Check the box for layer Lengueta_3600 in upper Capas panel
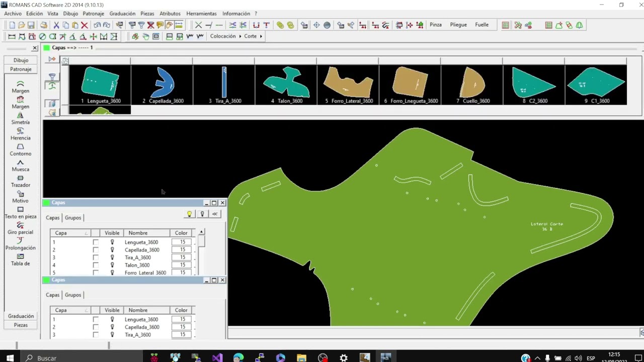The width and height of the screenshot is (644, 362). pos(96,242)
